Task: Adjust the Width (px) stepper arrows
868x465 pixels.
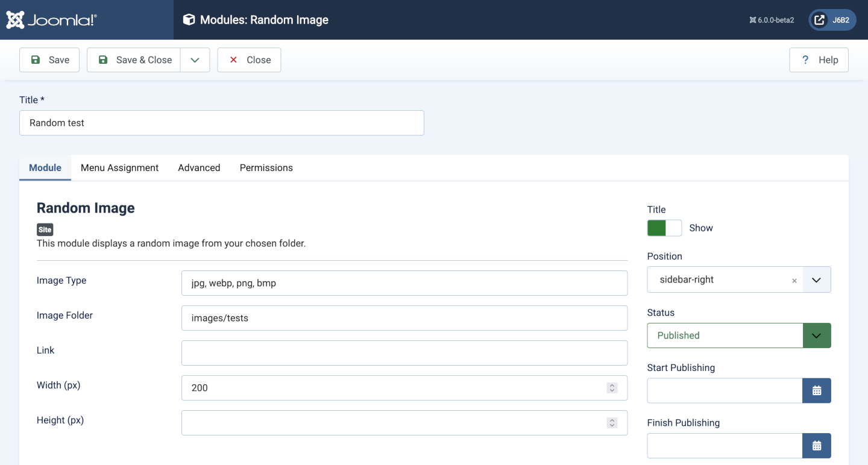Action: pyautogui.click(x=612, y=388)
